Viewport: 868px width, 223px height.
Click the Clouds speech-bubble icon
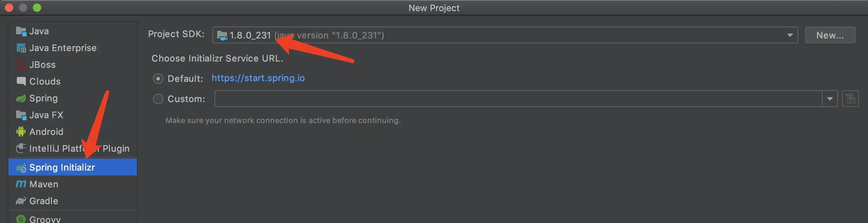click(x=21, y=81)
